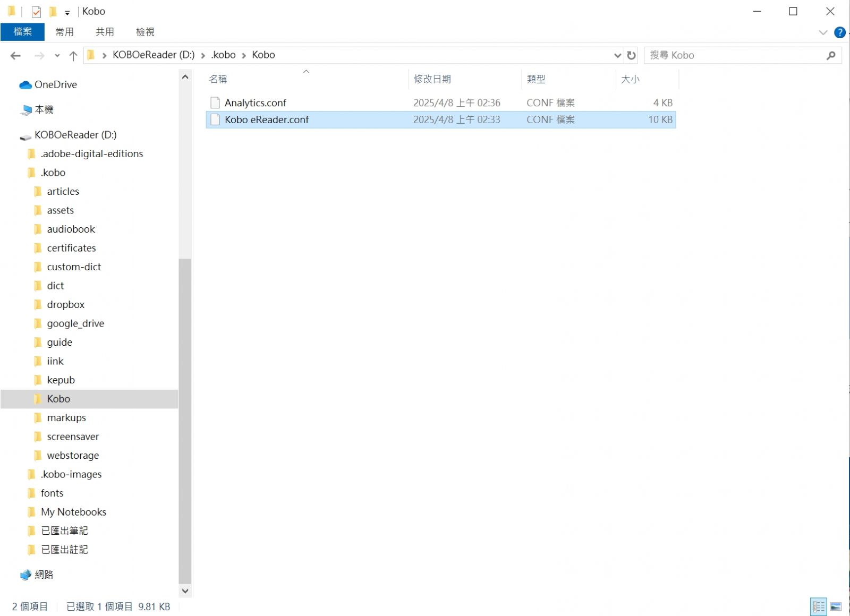The height and width of the screenshot is (616, 850).
Task: Open the .adobe-digital-editions folder
Action: coord(91,153)
